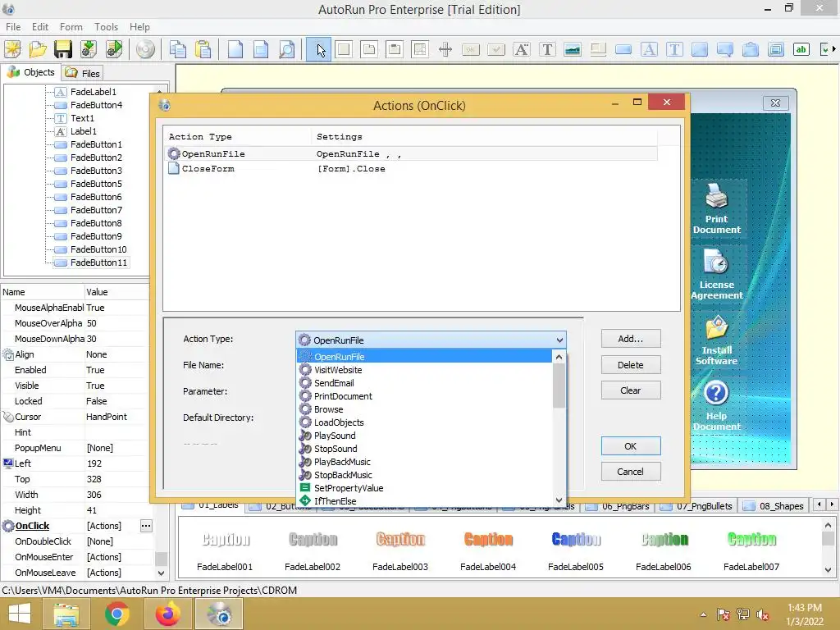The width and height of the screenshot is (840, 630).
Task: Confirm the Actions dialog with OK
Action: point(631,446)
